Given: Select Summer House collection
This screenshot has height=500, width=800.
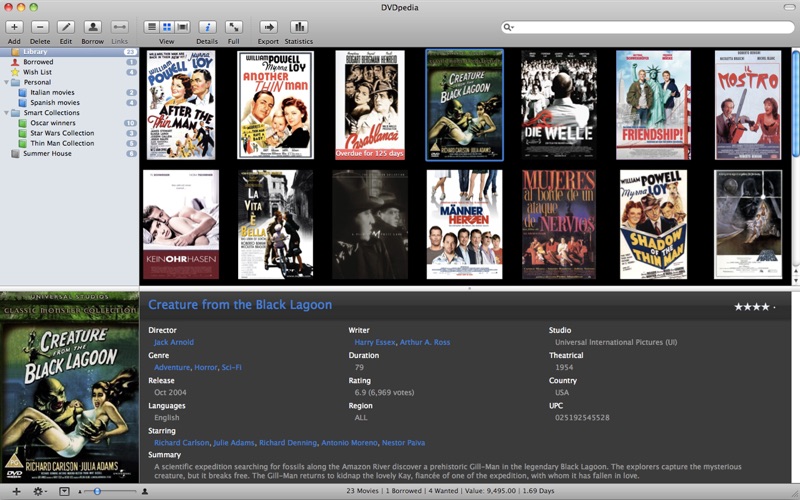Looking at the screenshot, I should pyautogui.click(x=69, y=154).
